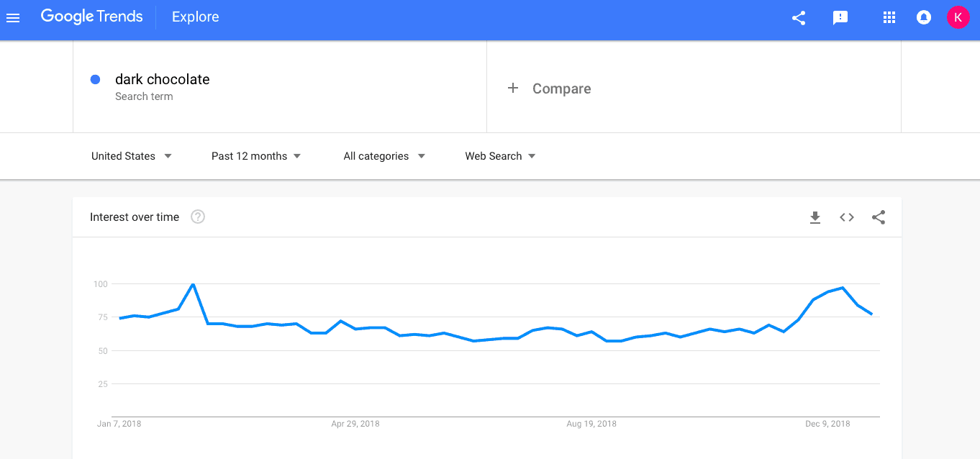Click the chart's peak near 100
The height and width of the screenshot is (459, 980).
point(193,284)
